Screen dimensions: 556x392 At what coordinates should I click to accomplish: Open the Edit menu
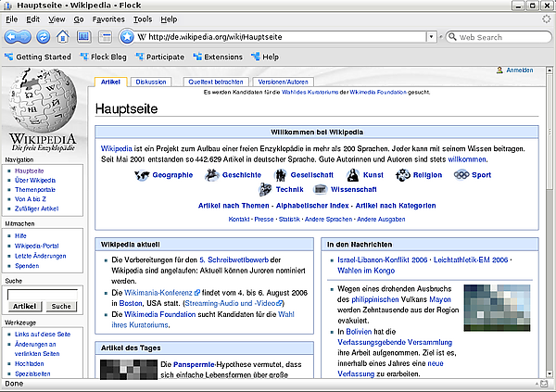point(33,19)
